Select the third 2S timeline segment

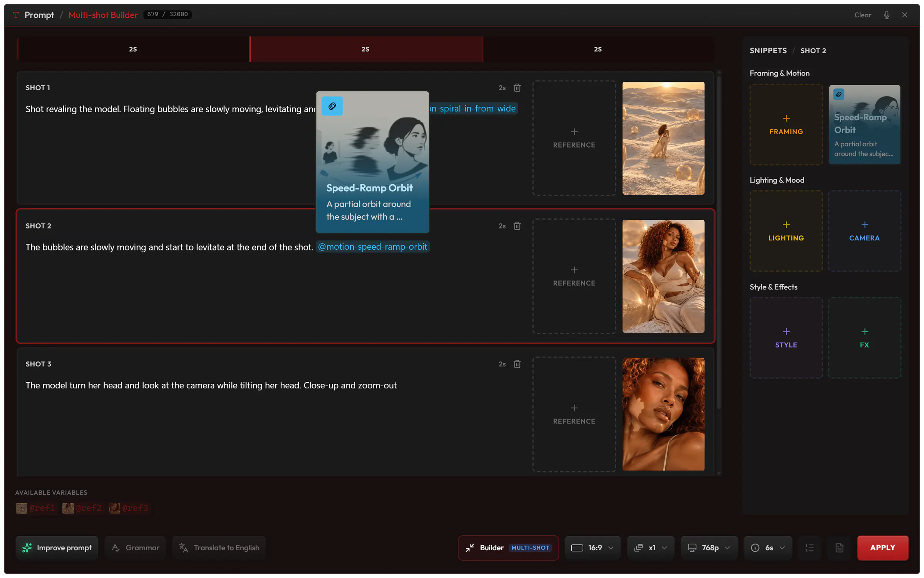click(x=598, y=49)
